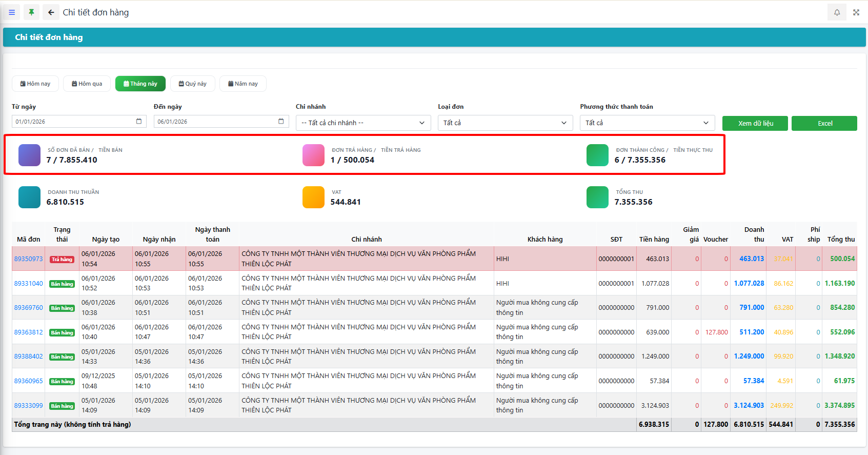
Task: Export data with the Excel button
Action: point(824,123)
